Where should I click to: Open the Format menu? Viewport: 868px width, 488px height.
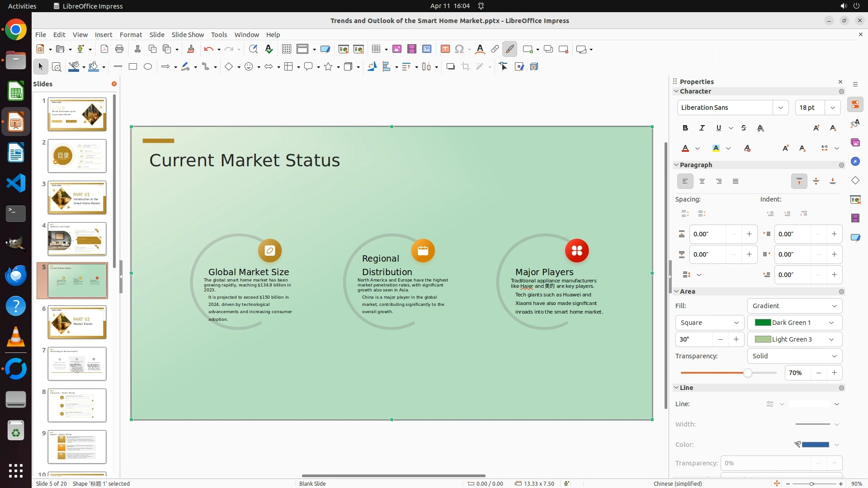click(131, 35)
